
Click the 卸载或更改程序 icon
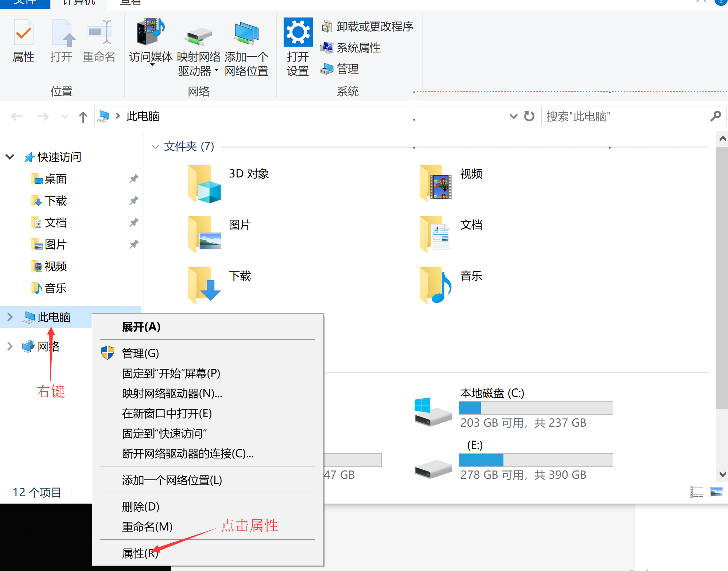point(327,26)
